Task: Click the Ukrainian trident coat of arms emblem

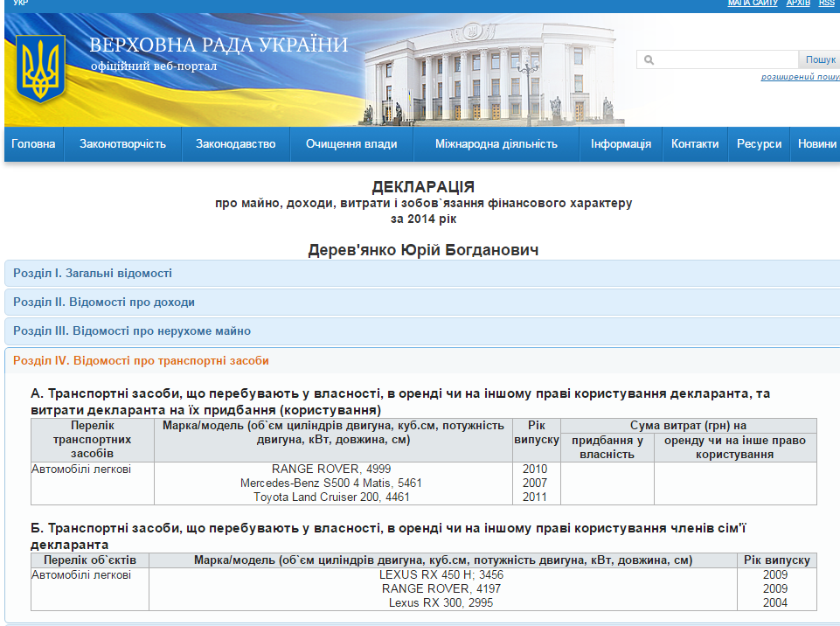Action: click(41, 68)
